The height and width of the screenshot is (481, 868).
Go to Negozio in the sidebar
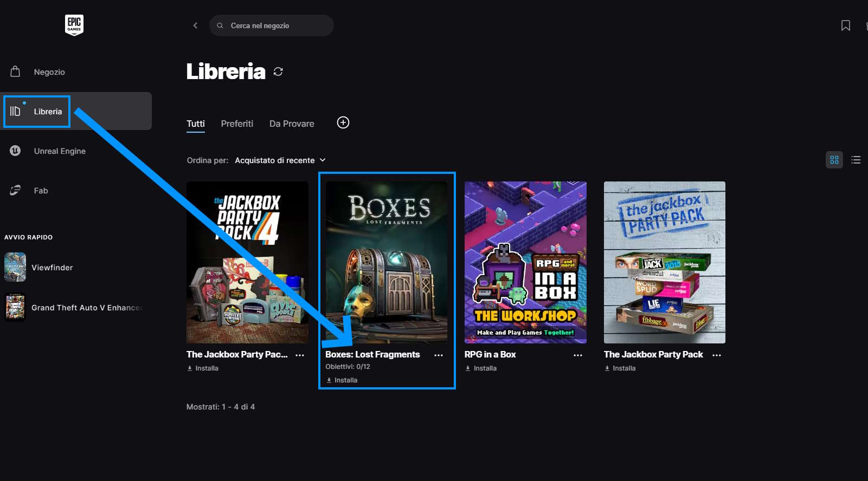pyautogui.click(x=49, y=72)
